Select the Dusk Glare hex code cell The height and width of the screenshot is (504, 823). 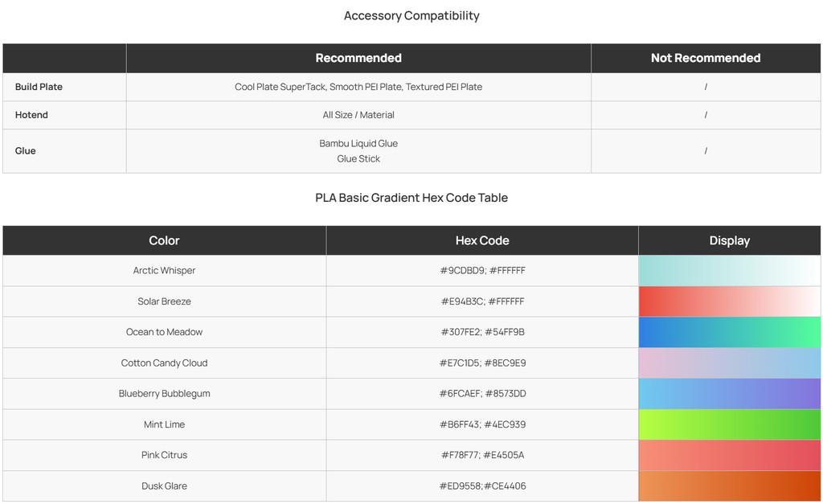(482, 486)
